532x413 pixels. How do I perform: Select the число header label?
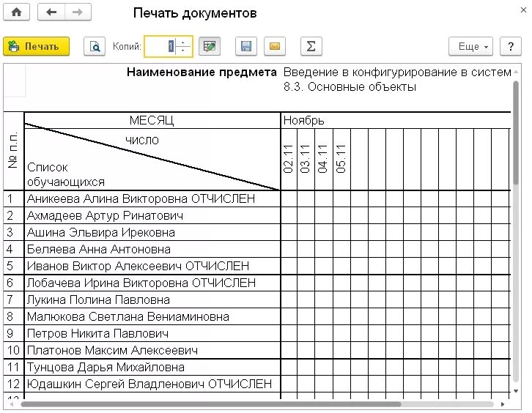click(142, 140)
